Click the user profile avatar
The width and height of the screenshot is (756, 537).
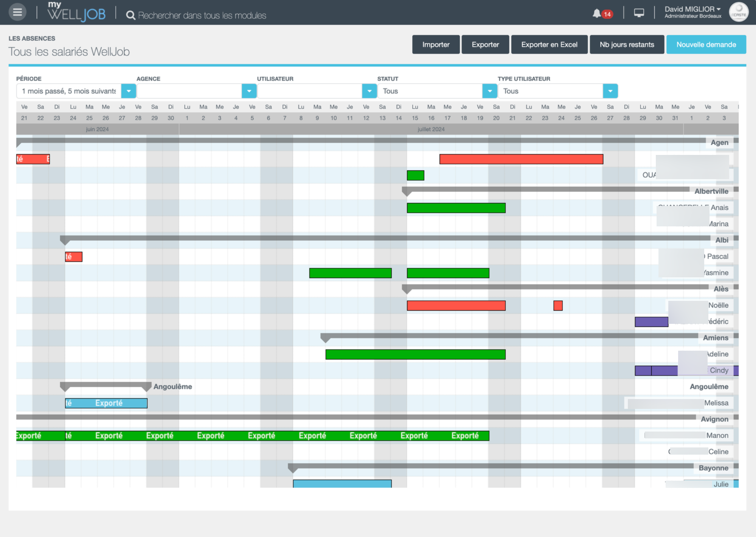coord(738,12)
